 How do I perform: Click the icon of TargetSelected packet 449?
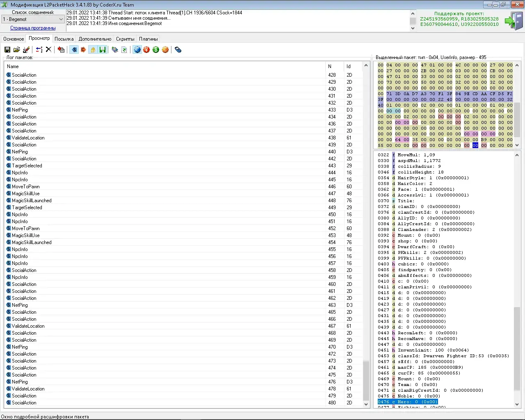coord(9,208)
